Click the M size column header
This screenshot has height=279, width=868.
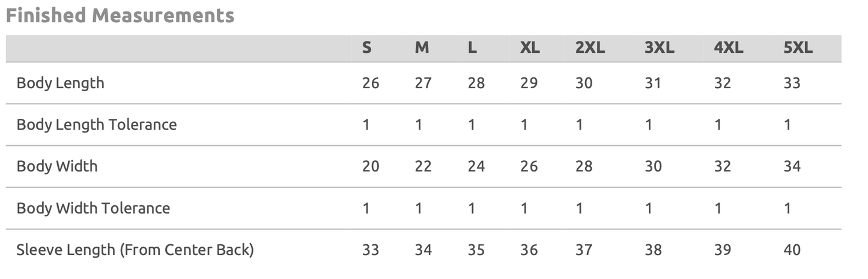tap(422, 48)
